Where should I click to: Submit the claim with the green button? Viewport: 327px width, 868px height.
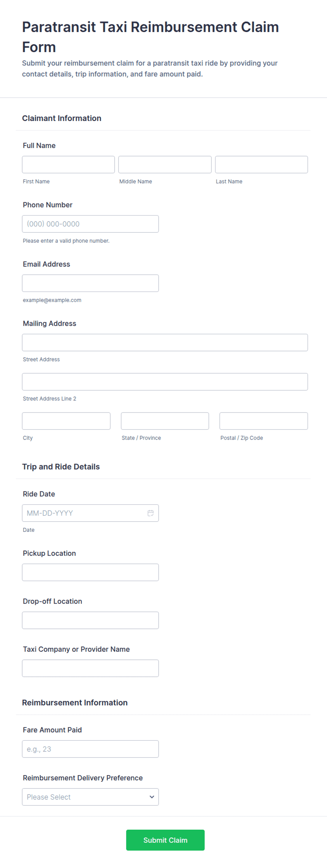pyautogui.click(x=165, y=840)
